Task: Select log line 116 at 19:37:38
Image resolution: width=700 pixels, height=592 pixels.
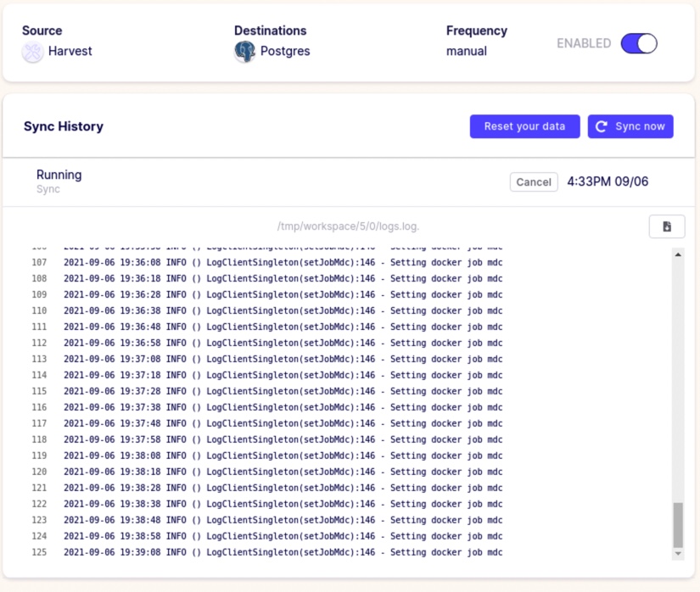Action: [x=267, y=407]
